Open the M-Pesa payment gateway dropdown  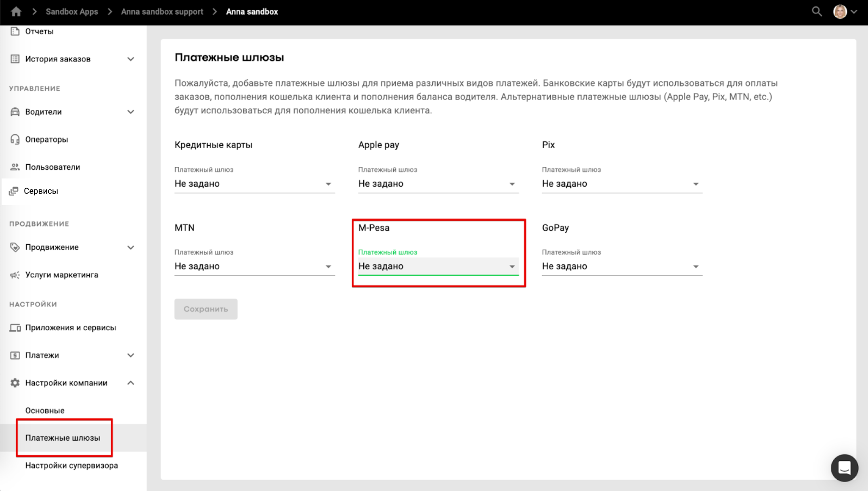pyautogui.click(x=438, y=266)
